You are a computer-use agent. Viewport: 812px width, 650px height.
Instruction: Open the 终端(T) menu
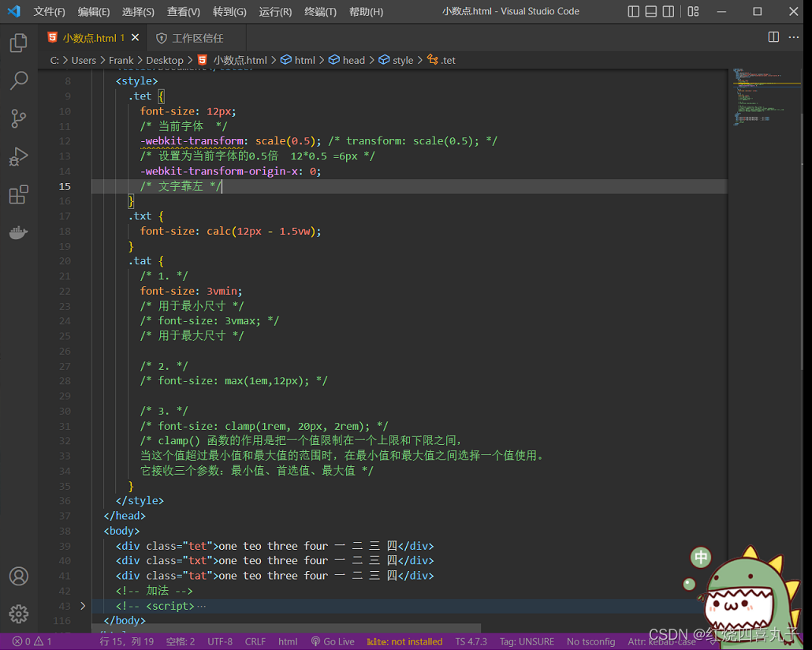click(x=320, y=11)
